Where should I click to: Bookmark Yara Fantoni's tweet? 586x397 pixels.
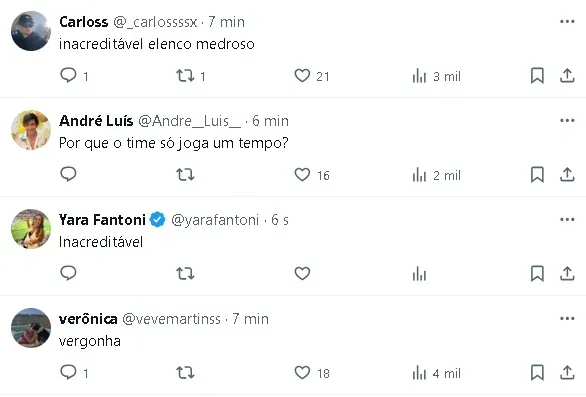(537, 274)
